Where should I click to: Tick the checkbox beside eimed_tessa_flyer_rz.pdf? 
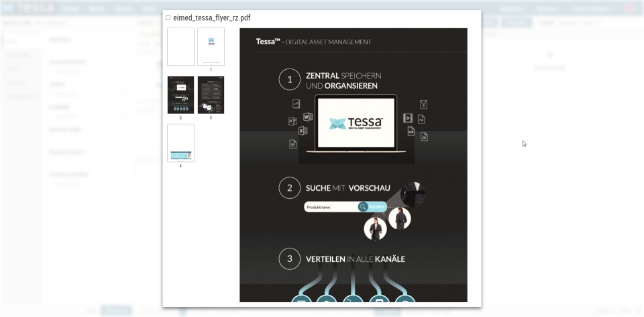point(168,18)
